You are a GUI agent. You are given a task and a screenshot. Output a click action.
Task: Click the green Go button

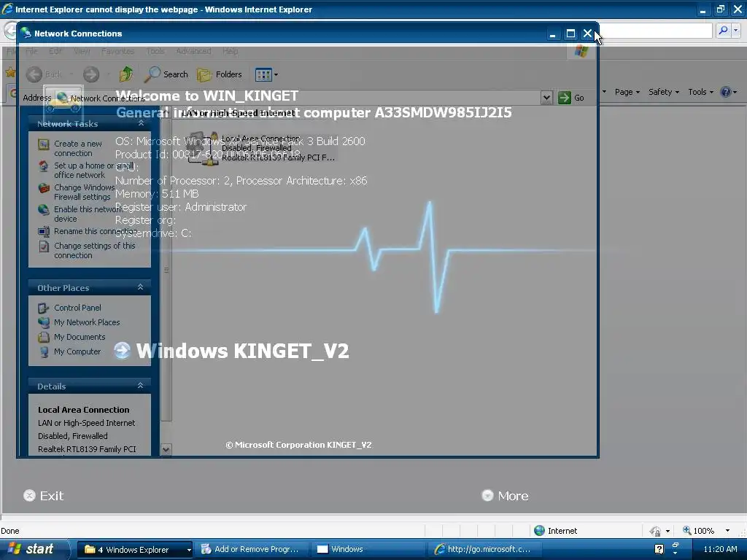pyautogui.click(x=570, y=98)
